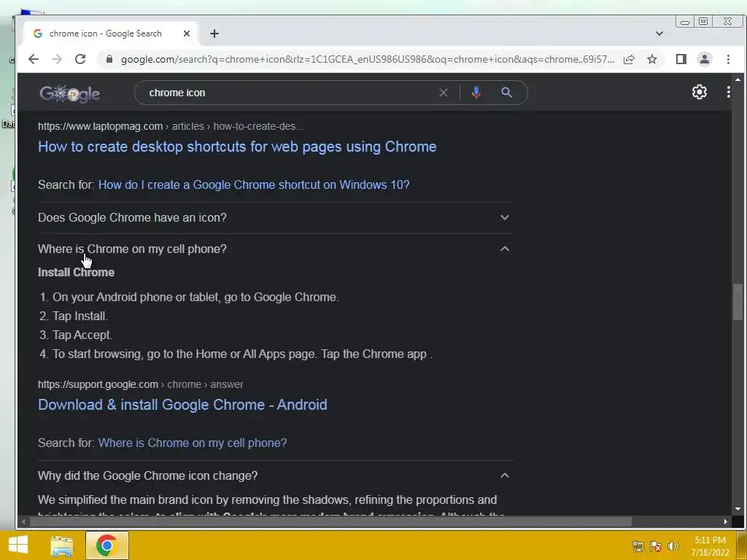Open Google apps dots menu
747x560 pixels.
click(729, 92)
